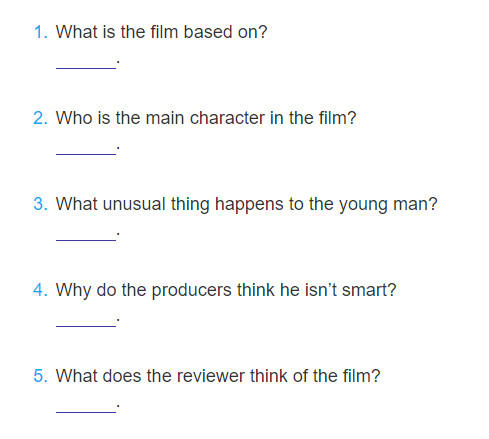Screen dimensions: 489x439
Task: Select the 'What unusual thing happens' question
Action: click(x=246, y=204)
